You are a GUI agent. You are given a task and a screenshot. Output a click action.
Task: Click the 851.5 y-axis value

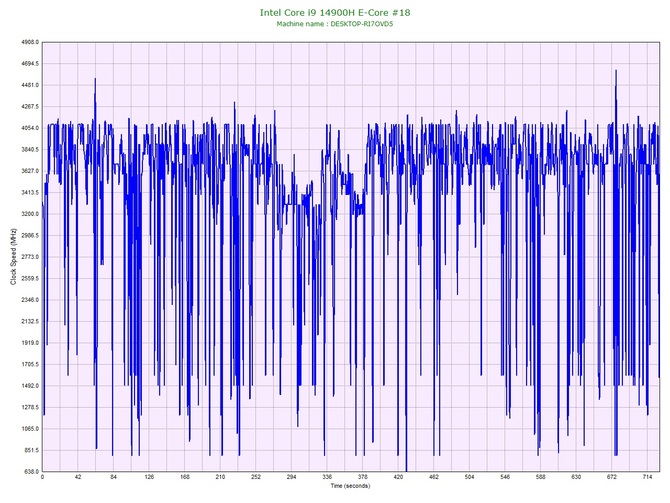[31, 450]
